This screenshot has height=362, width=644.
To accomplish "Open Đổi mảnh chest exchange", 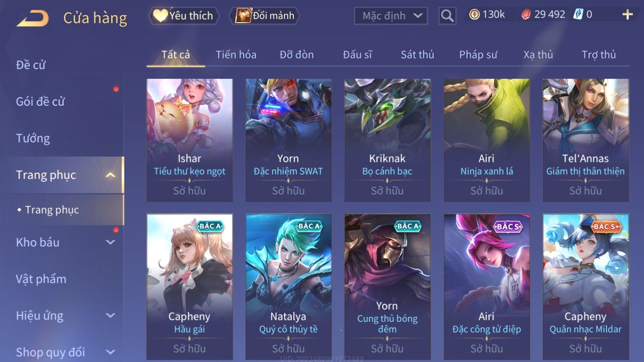I will pyautogui.click(x=264, y=16).
